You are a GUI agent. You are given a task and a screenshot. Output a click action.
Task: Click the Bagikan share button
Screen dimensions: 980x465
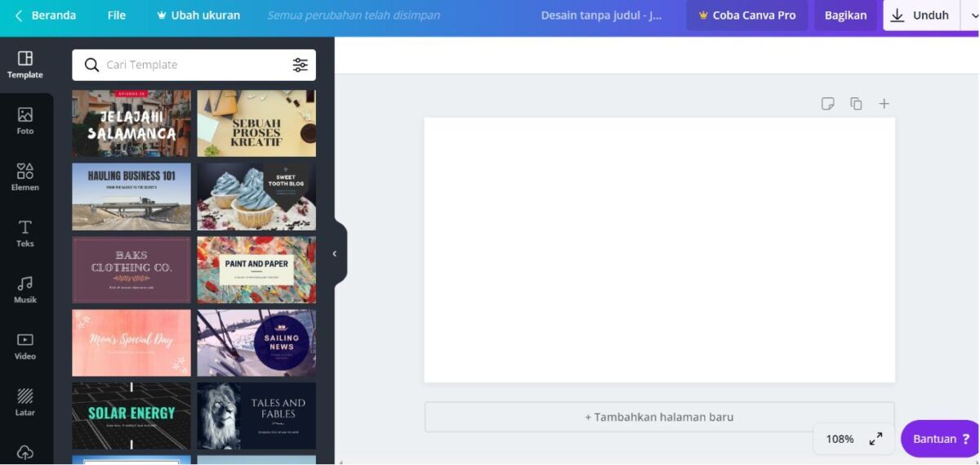(845, 16)
